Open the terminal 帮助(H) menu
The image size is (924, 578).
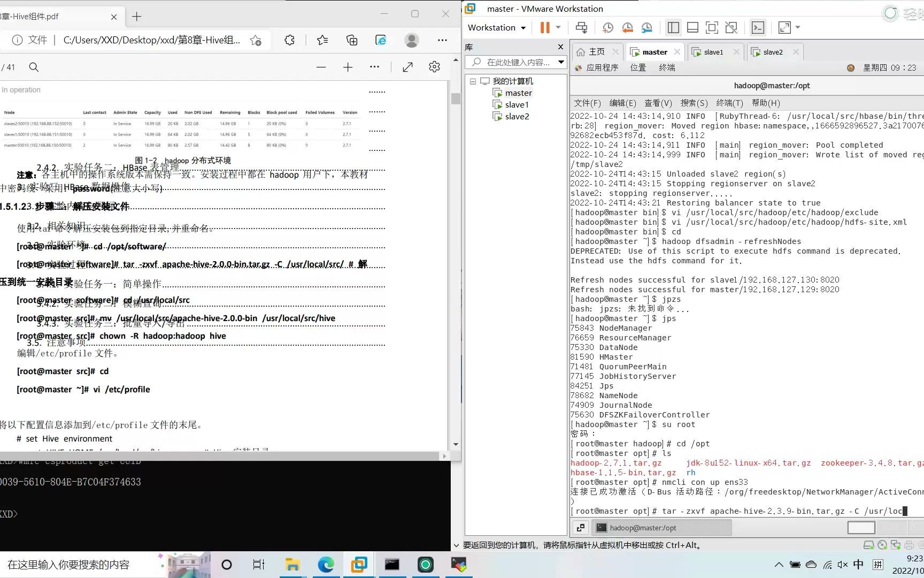coord(766,103)
